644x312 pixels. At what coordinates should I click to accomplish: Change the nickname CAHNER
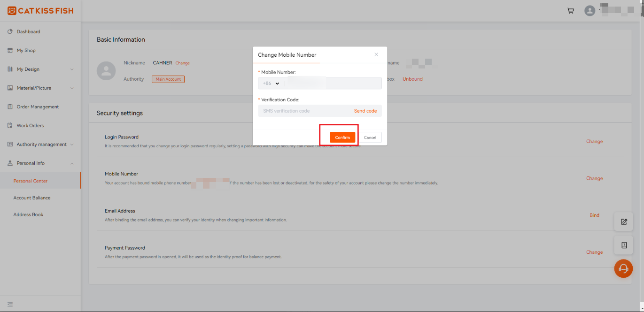[183, 63]
